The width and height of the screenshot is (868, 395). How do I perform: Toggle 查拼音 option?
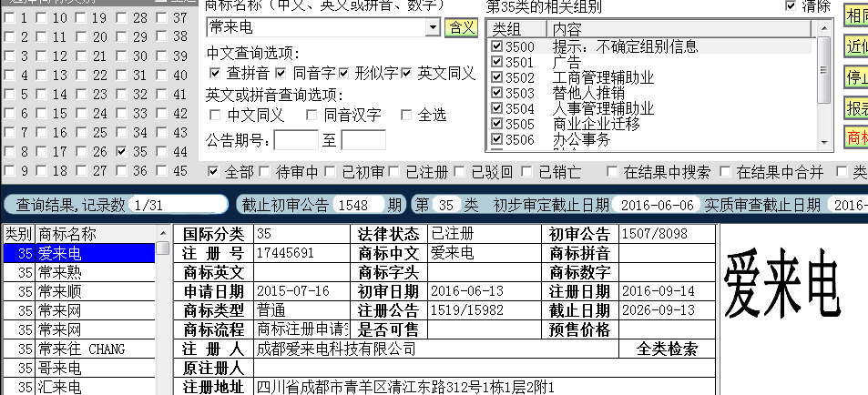tap(215, 73)
